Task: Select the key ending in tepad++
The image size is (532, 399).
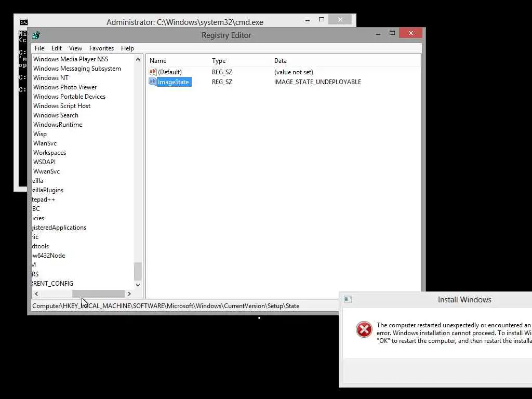Action: pos(44,199)
